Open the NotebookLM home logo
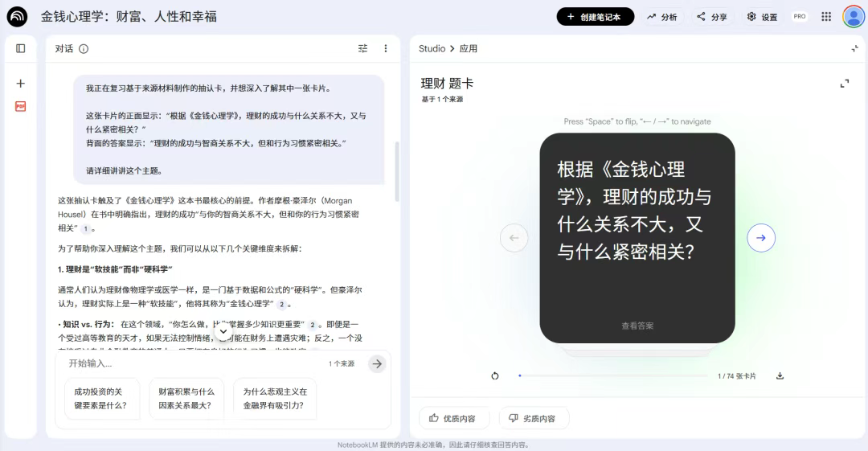Screen dimensions: 868x451 coord(17,17)
